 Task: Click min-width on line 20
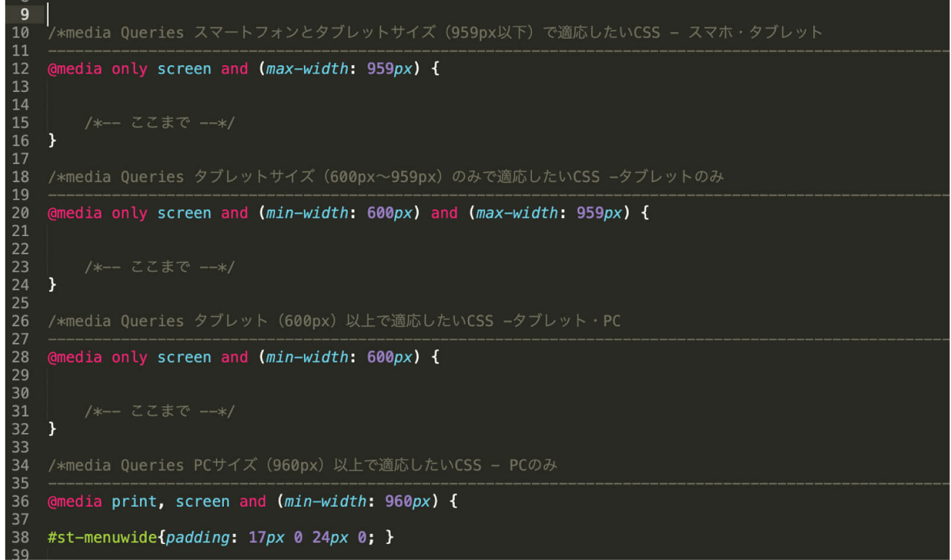coord(306,213)
